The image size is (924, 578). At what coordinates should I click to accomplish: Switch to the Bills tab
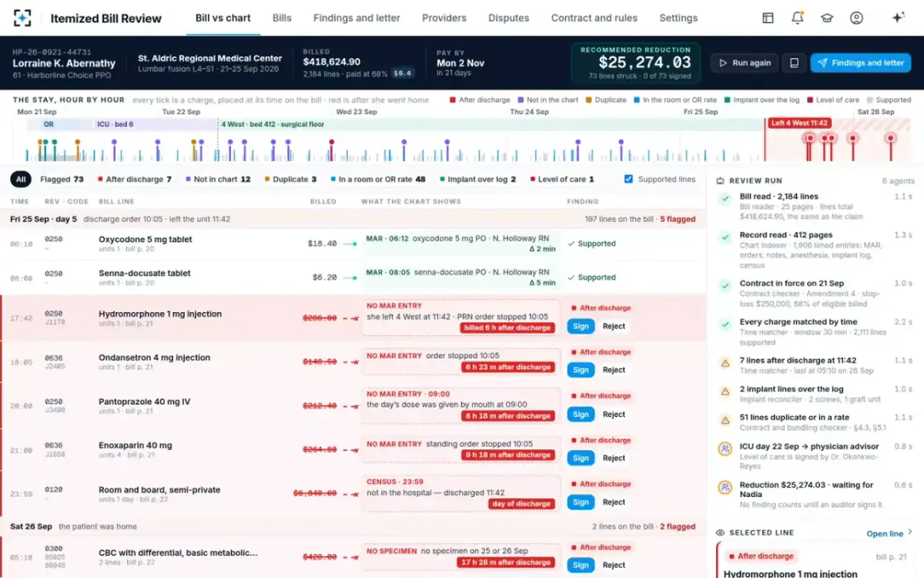282,18
